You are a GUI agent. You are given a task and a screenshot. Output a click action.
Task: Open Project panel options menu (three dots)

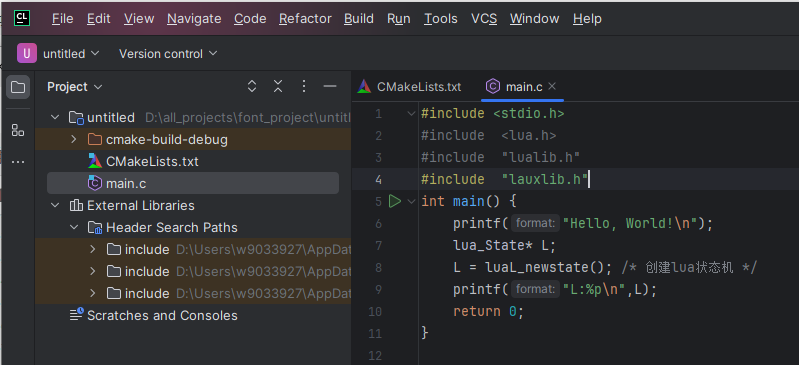(304, 87)
